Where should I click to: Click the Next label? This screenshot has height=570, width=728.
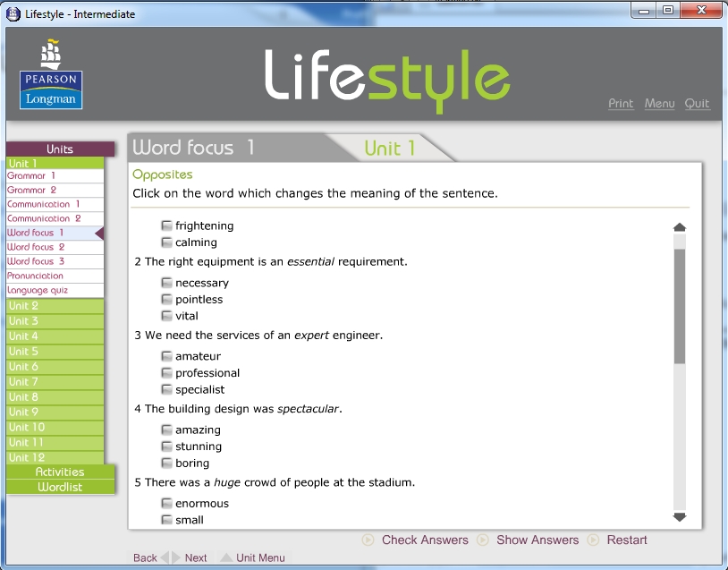coord(196,558)
